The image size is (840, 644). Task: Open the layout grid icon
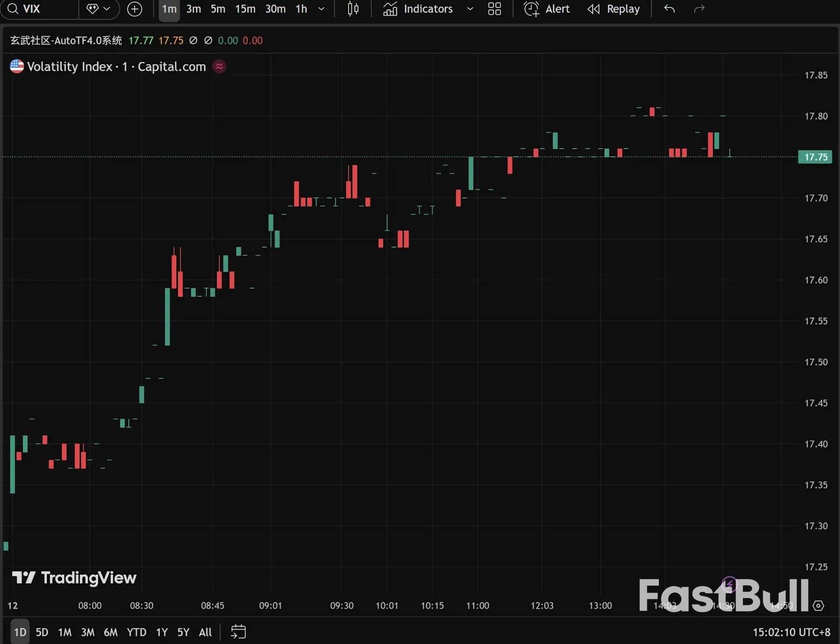tap(494, 9)
